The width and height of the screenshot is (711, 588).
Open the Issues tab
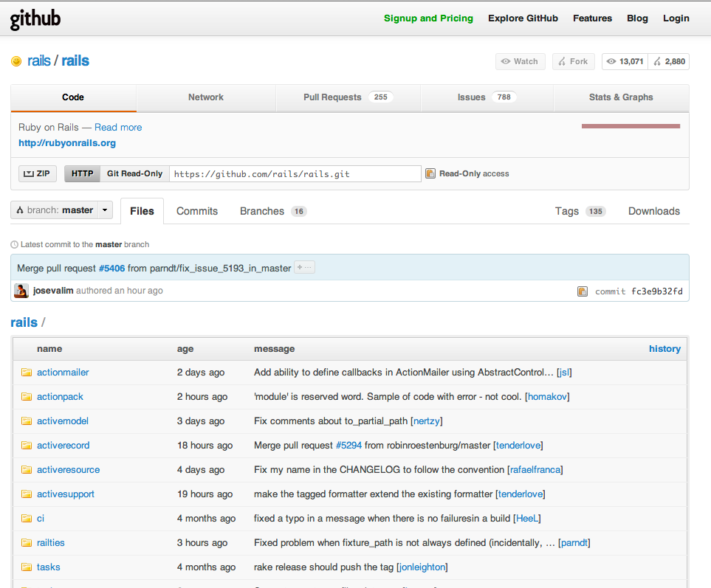(x=487, y=97)
